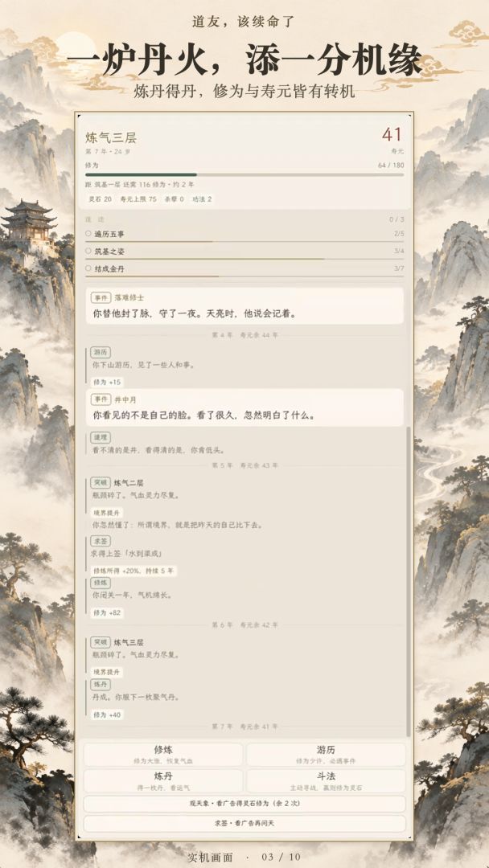This screenshot has height=868, width=489.
Task: Click the 游历 action button
Action: [x=326, y=754]
